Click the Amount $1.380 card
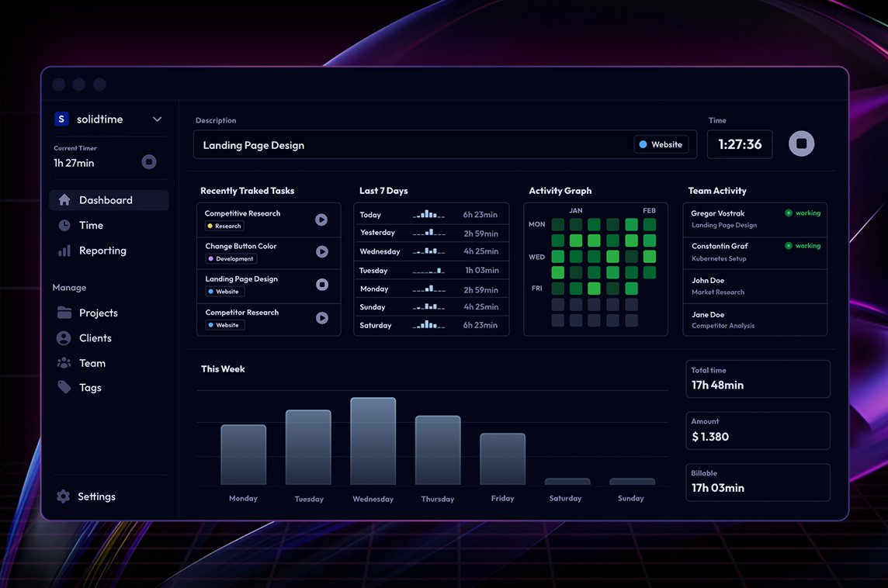Viewport: 888px width, 588px height. click(758, 431)
